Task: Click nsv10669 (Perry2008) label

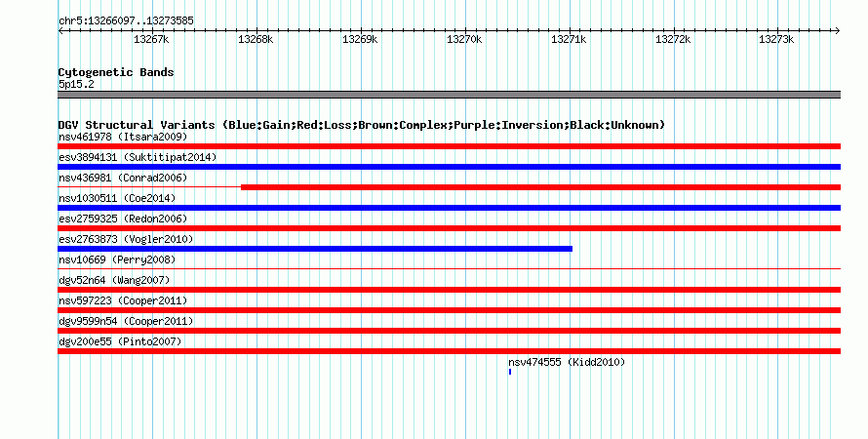Action: pos(117,259)
